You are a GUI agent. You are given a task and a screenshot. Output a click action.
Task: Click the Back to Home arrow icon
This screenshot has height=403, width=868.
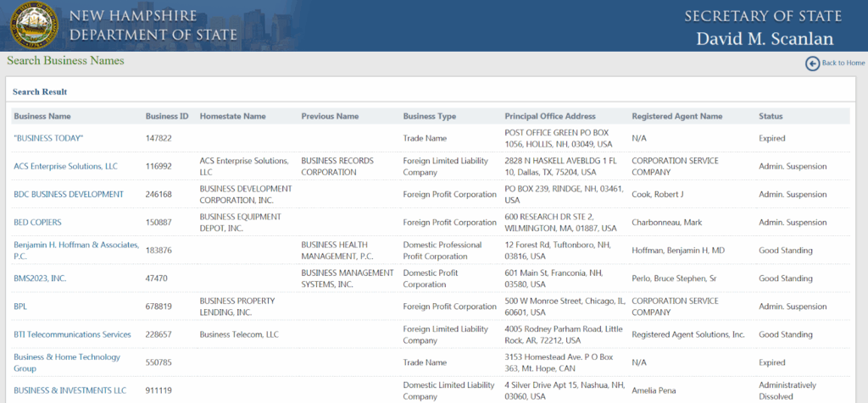[x=812, y=63]
